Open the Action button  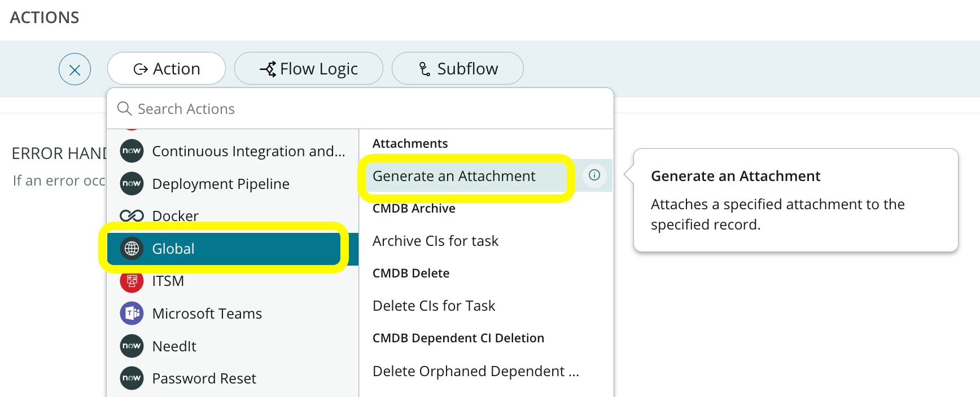pos(167,69)
